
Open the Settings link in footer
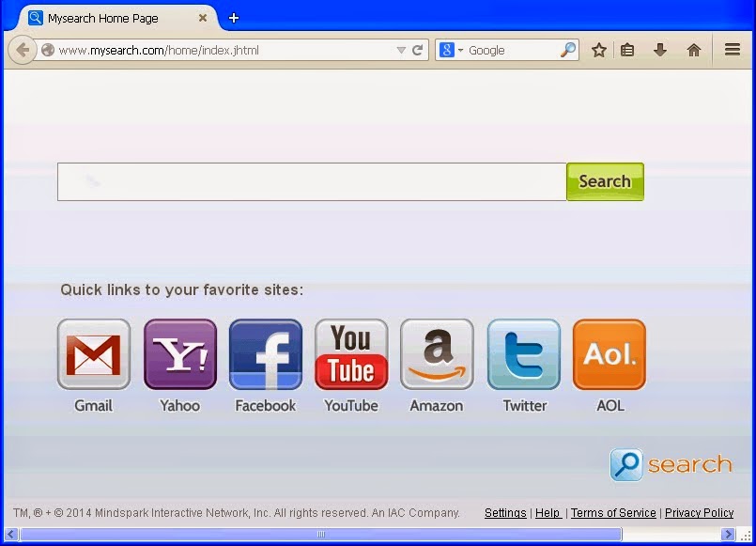tap(505, 513)
